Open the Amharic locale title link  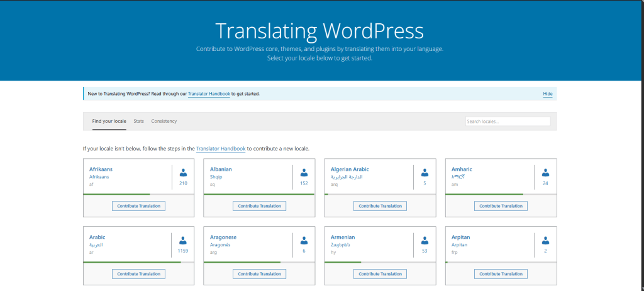coord(462,169)
